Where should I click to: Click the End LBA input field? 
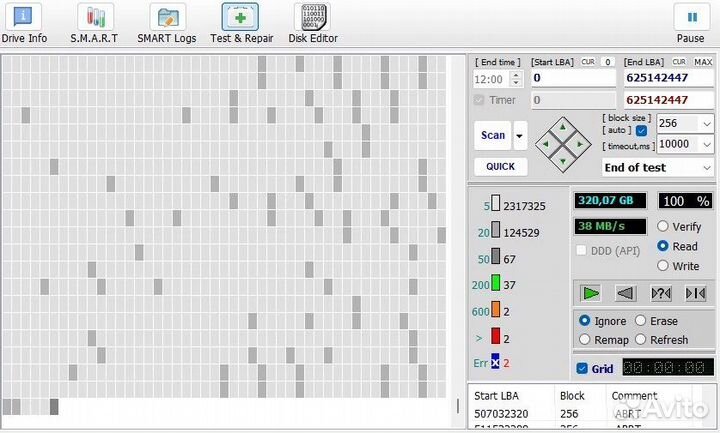pyautogui.click(x=669, y=78)
